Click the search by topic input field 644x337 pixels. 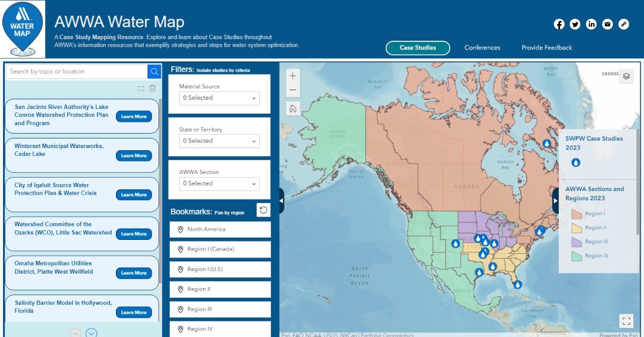pos(76,71)
